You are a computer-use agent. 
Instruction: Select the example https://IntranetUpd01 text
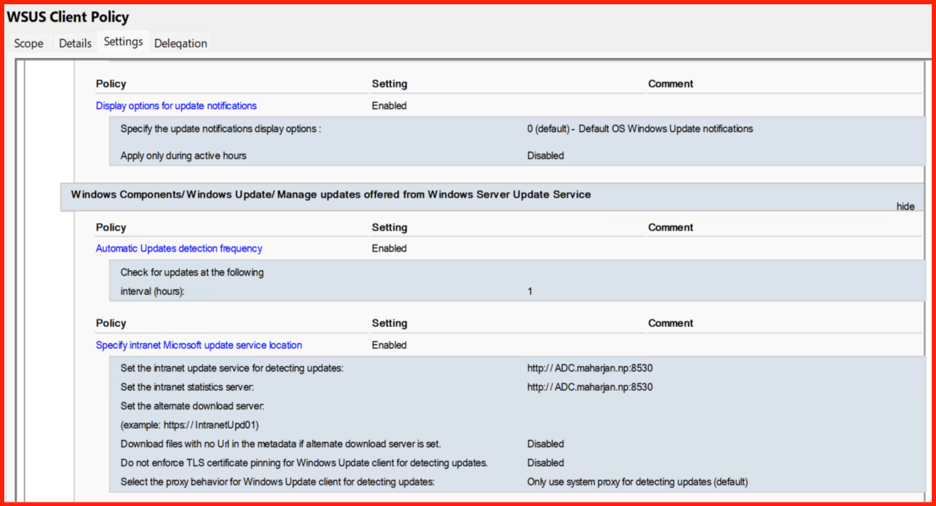(x=189, y=425)
